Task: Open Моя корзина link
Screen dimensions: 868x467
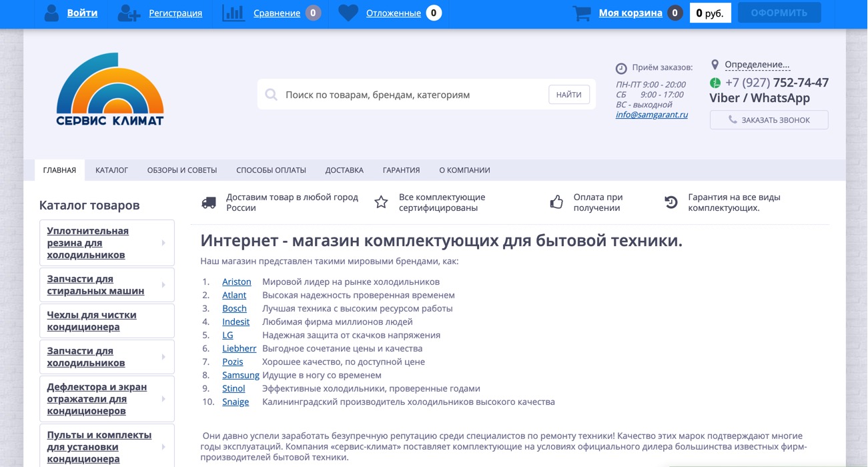Action: pos(630,13)
